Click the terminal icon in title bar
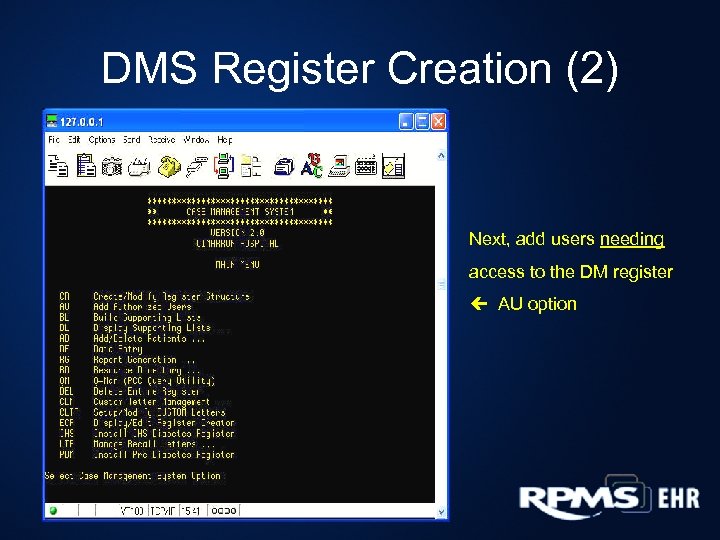 (x=52, y=121)
